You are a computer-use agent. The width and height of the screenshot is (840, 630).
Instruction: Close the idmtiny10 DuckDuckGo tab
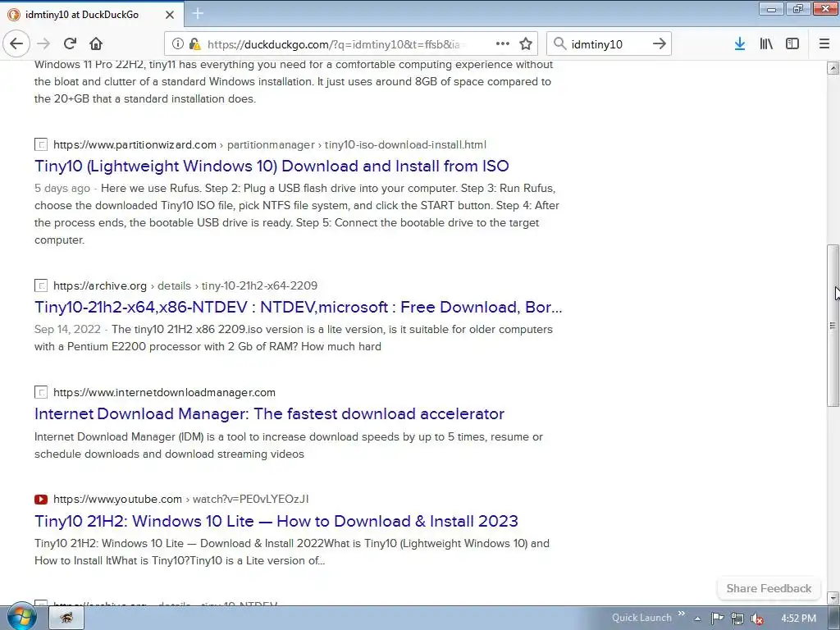point(169,15)
